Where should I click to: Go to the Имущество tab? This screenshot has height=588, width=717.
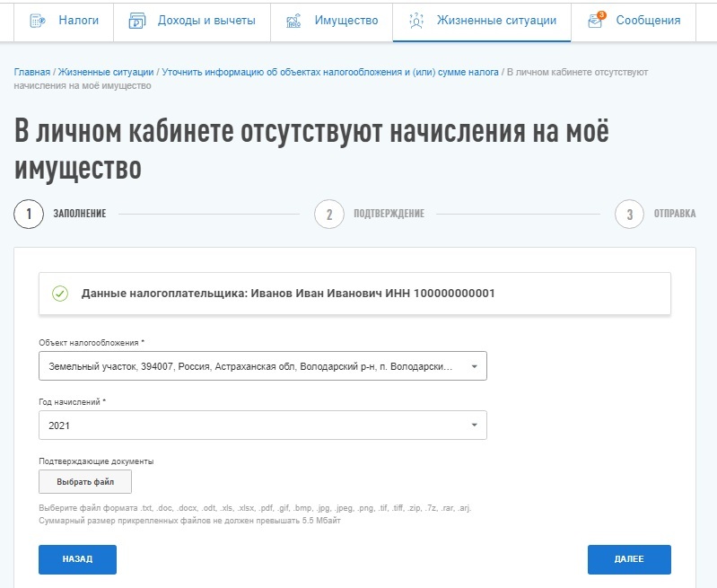pyautogui.click(x=331, y=22)
